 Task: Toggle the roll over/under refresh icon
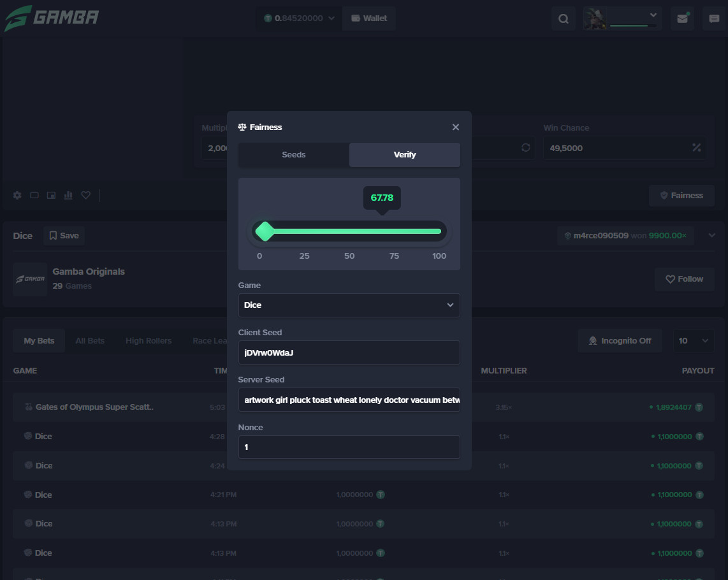[525, 148]
